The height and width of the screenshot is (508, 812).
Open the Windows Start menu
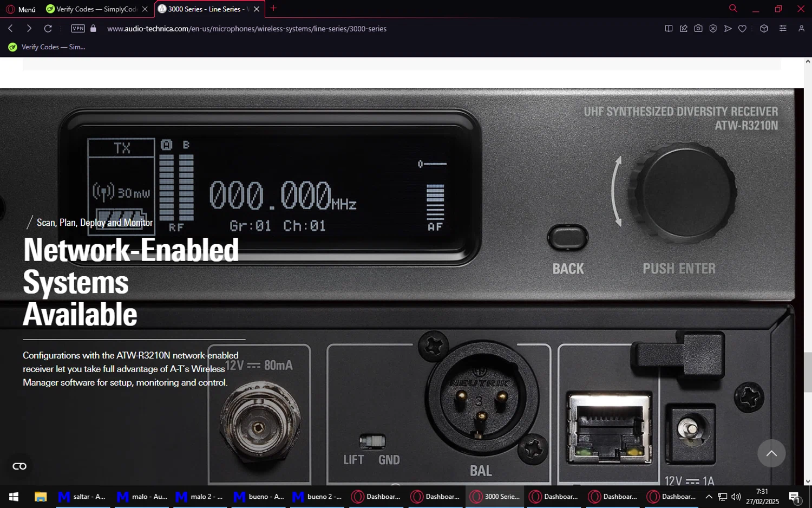[x=14, y=497]
